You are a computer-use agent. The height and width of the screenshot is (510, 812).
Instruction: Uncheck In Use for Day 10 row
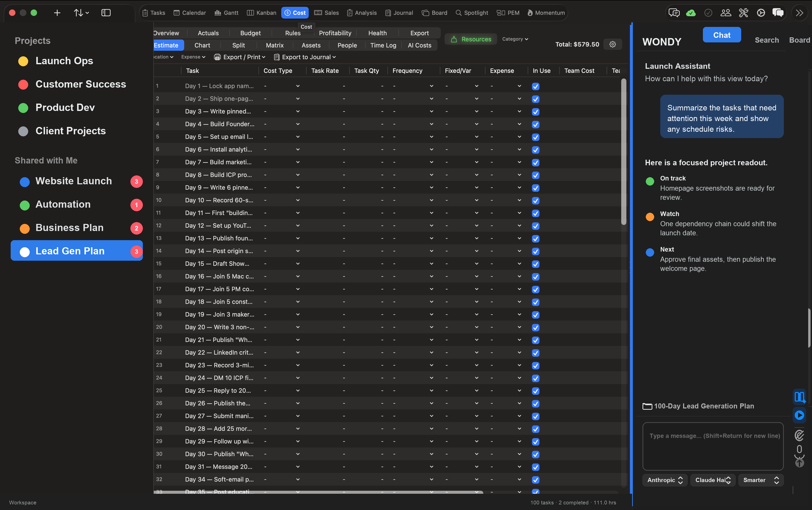coord(535,200)
